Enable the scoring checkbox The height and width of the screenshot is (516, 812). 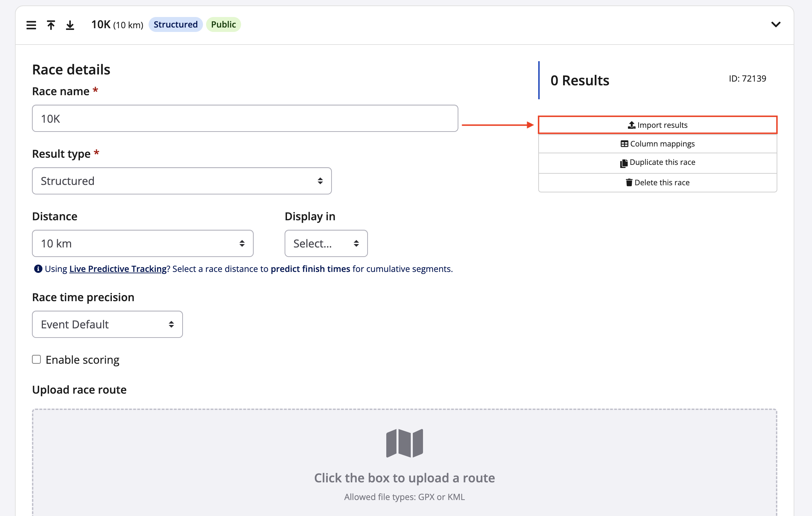click(x=36, y=359)
